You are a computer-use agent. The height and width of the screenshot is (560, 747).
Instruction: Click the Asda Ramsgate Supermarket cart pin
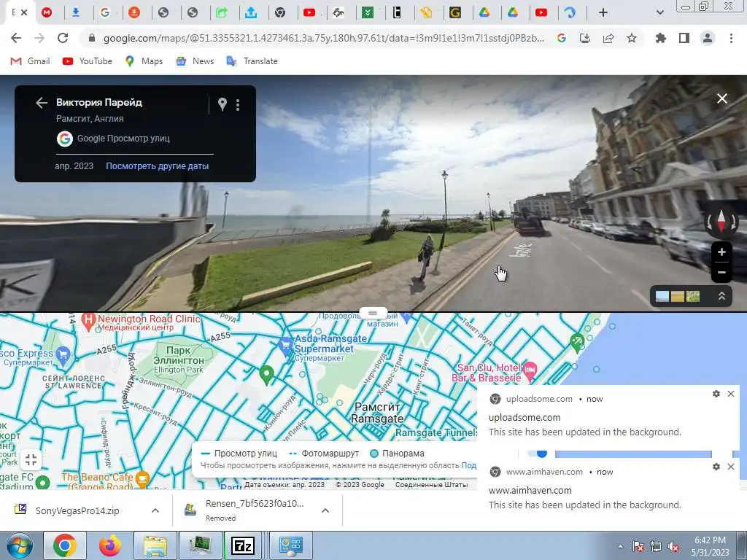(x=285, y=346)
